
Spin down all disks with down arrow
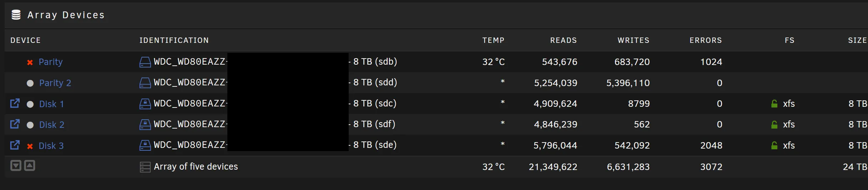16,166
